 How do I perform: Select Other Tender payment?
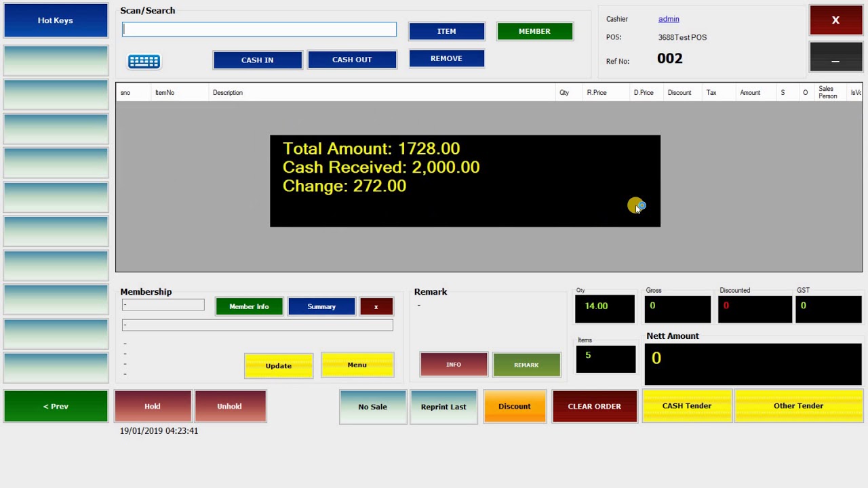tap(798, 405)
